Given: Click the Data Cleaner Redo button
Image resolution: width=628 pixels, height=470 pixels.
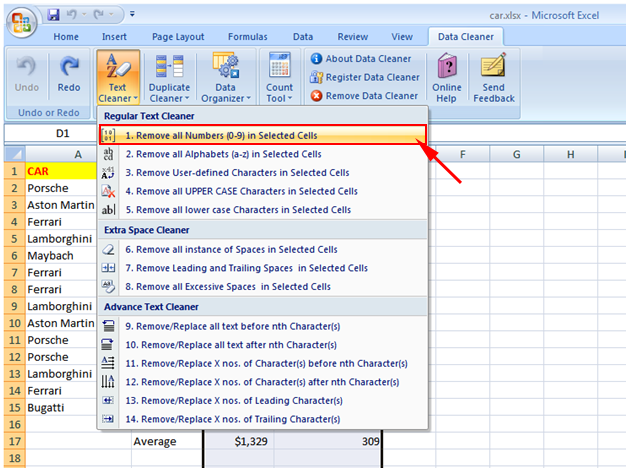Looking at the screenshot, I should (x=69, y=75).
